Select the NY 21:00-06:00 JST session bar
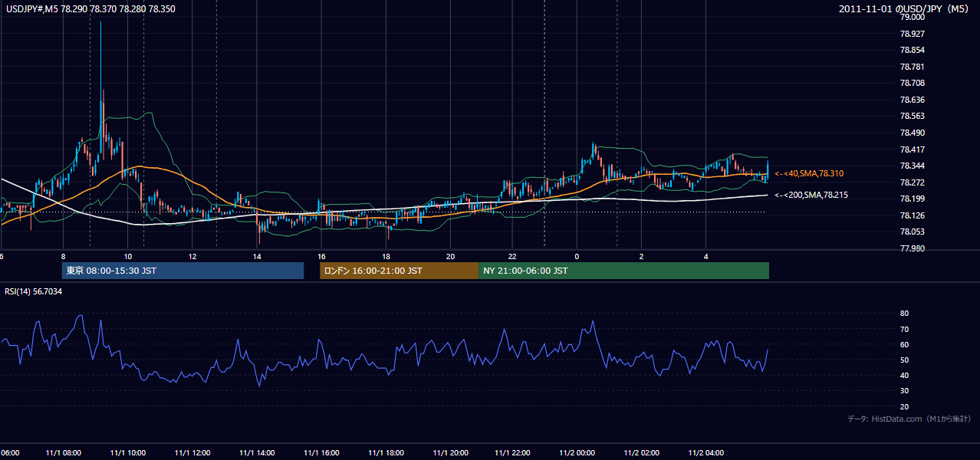The height and width of the screenshot is (460, 980). (x=623, y=271)
